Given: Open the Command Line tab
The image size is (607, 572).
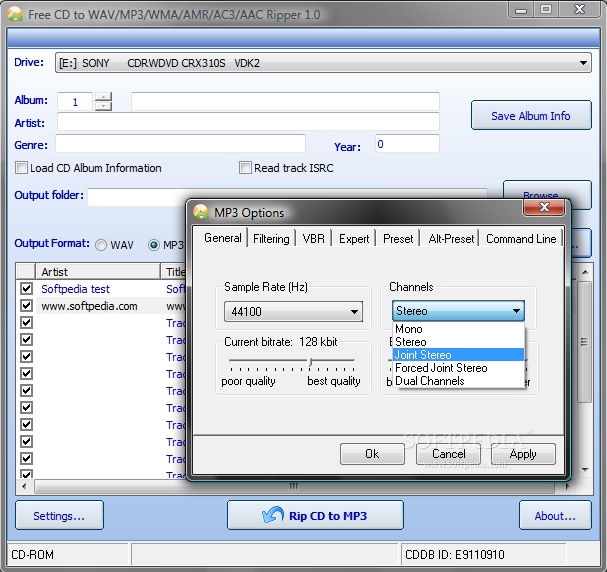Looking at the screenshot, I should click(x=521, y=239).
